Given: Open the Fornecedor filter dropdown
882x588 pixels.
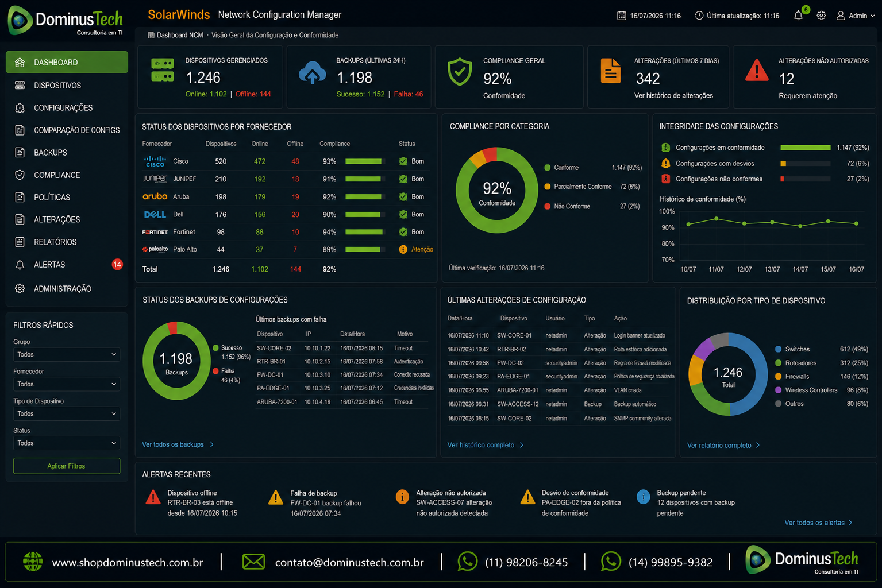Looking at the screenshot, I should (x=67, y=384).
